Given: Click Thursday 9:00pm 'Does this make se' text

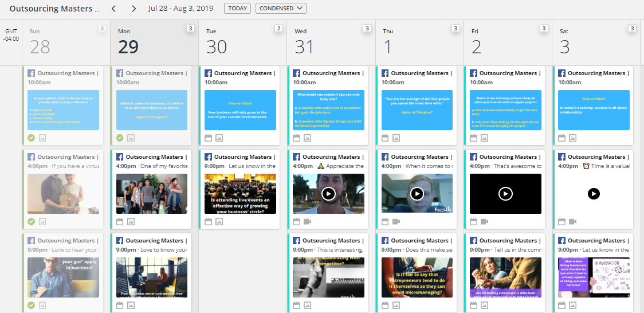Looking at the screenshot, I should (x=429, y=250).
